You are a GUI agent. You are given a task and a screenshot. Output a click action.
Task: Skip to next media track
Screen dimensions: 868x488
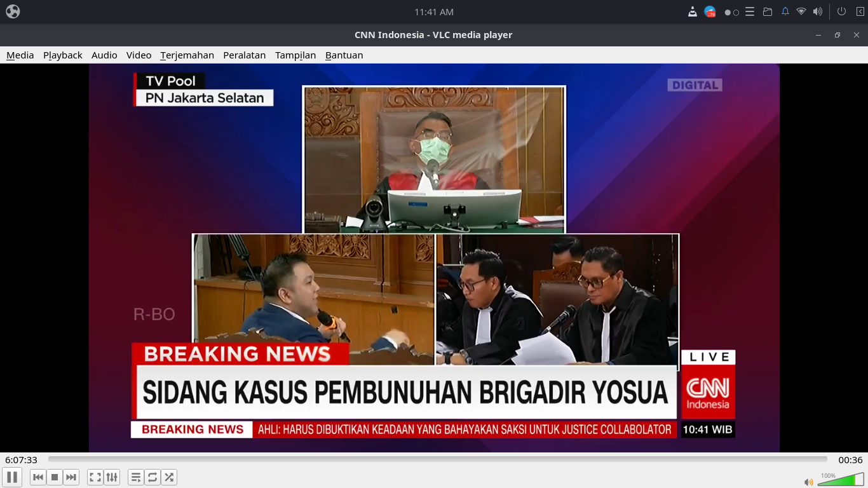pos(71,477)
